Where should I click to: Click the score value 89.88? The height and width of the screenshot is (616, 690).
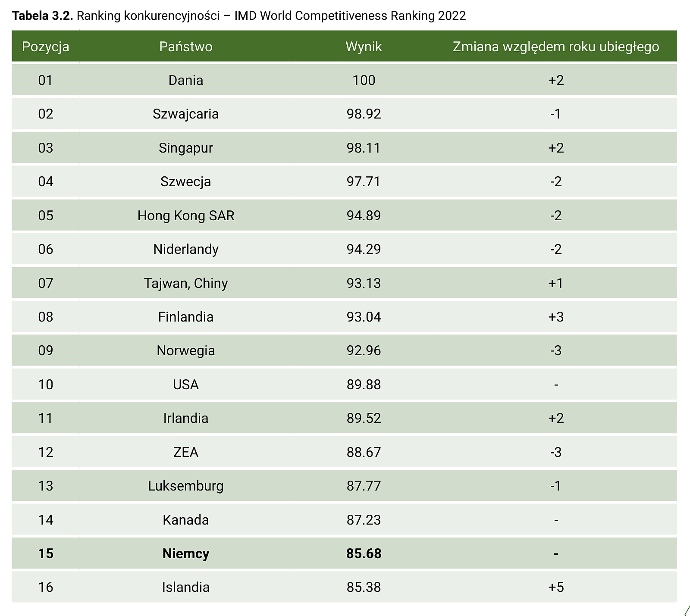[364, 385]
